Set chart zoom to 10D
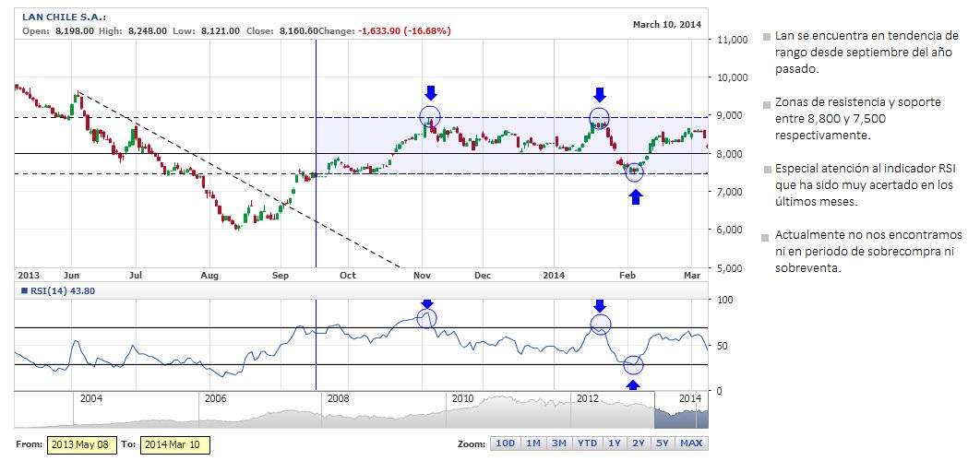The width and height of the screenshot is (980, 461). [506, 443]
